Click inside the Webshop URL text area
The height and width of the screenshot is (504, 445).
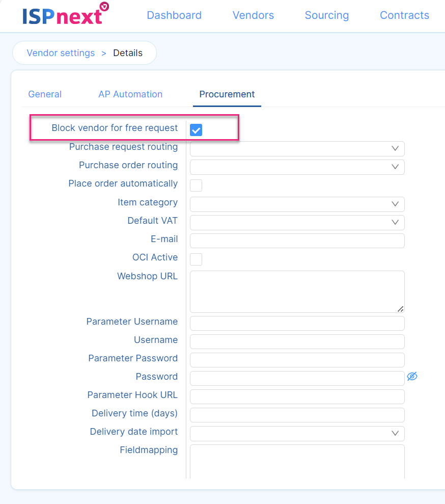(297, 291)
